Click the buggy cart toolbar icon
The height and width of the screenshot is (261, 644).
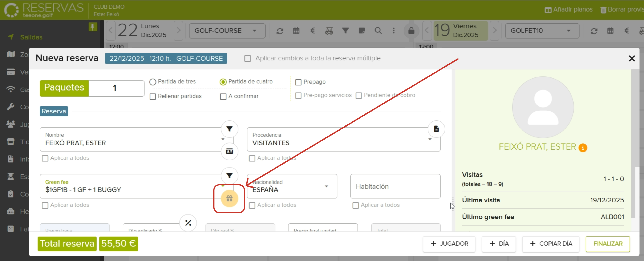tap(329, 31)
